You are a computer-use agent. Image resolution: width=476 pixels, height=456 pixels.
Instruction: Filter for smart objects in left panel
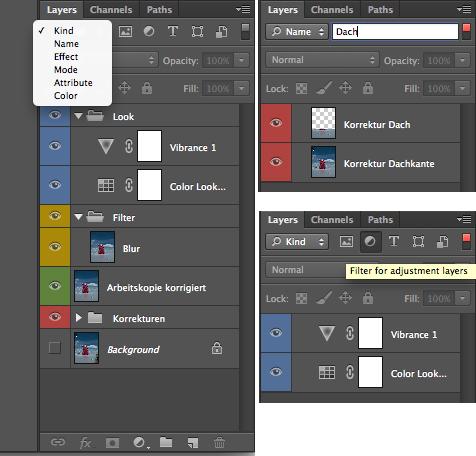pos(222,32)
